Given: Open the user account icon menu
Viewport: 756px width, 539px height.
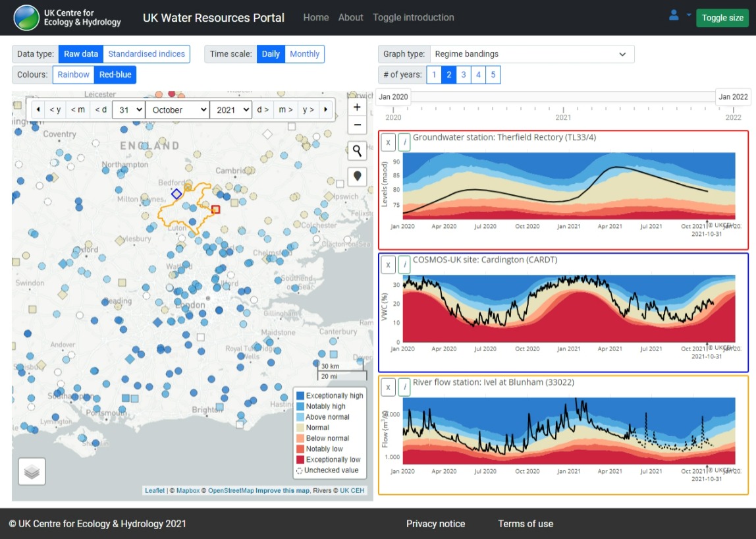Looking at the screenshot, I should (x=674, y=15).
